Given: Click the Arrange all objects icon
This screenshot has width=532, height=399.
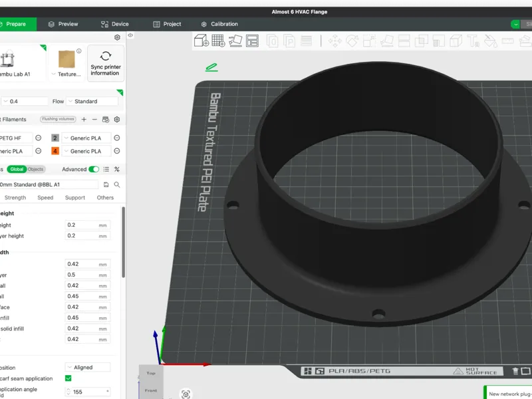Looking at the screenshot, I should pyautogui.click(x=252, y=41).
